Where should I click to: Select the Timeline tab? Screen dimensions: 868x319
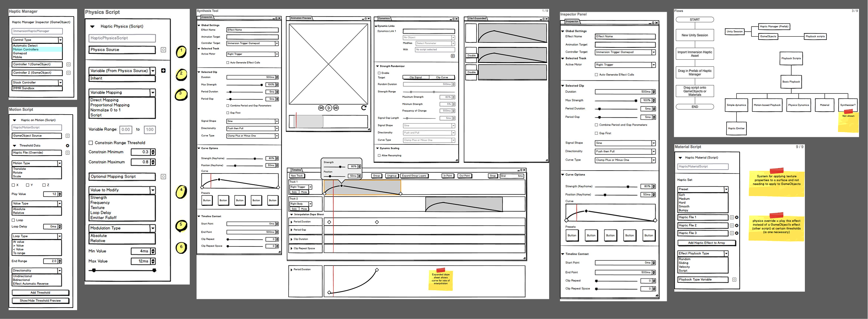click(x=296, y=170)
